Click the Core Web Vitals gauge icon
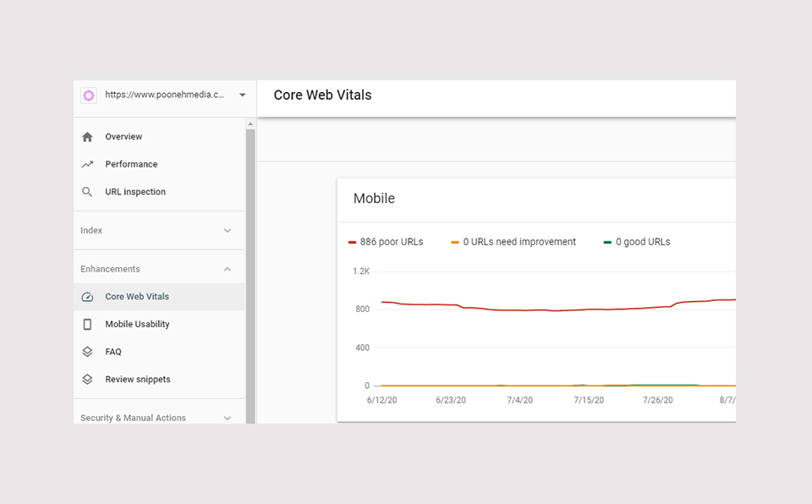812x504 pixels. tap(87, 297)
